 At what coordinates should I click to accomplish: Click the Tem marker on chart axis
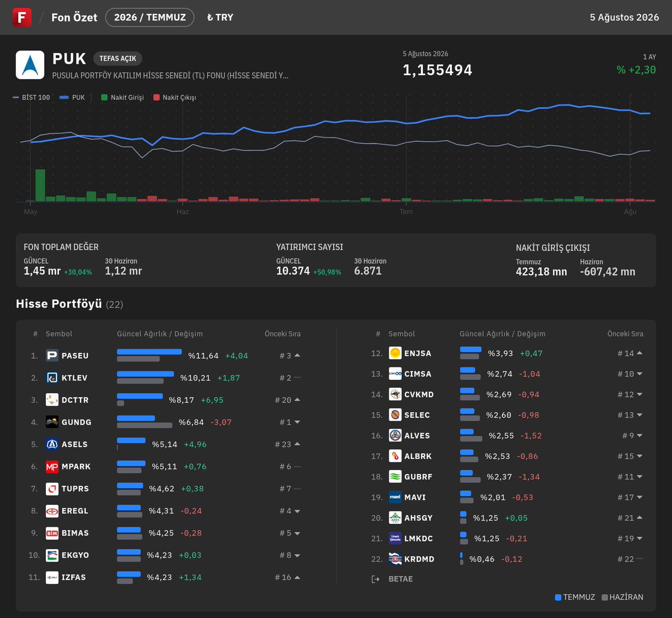406,212
